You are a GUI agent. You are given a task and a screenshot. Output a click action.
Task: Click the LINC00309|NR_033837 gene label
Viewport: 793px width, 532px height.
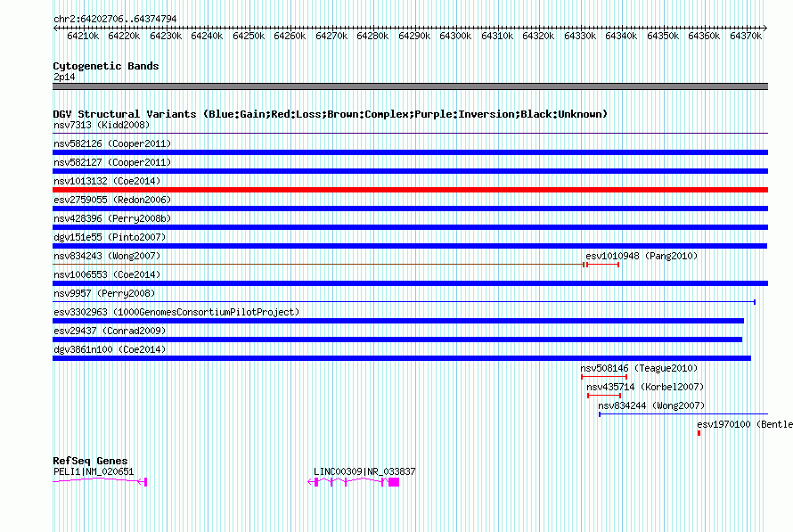tap(364, 471)
